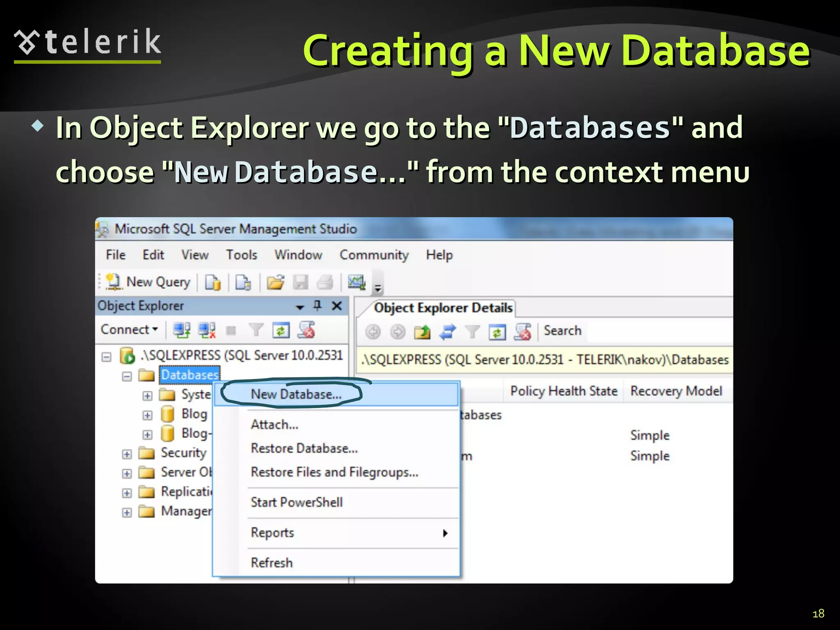Image resolution: width=840 pixels, height=630 pixels.
Task: Close the Object Explorer panel
Action: click(337, 306)
